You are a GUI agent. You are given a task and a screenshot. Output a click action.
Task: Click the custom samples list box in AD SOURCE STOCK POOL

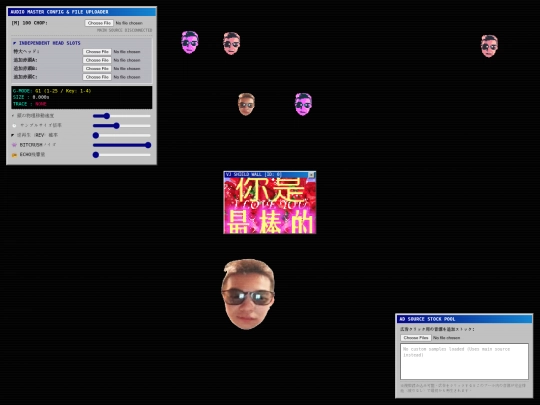tap(464, 361)
